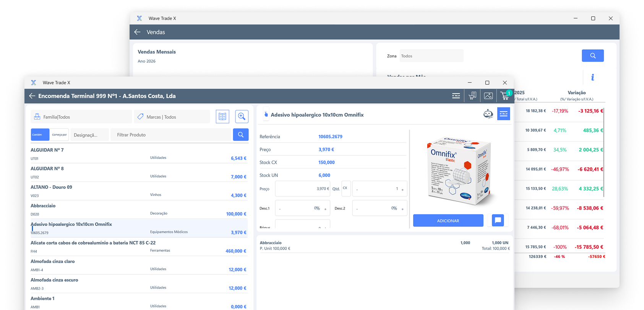Open the shopping cart with badge 1
This screenshot has width=644, height=310.
pos(505,96)
